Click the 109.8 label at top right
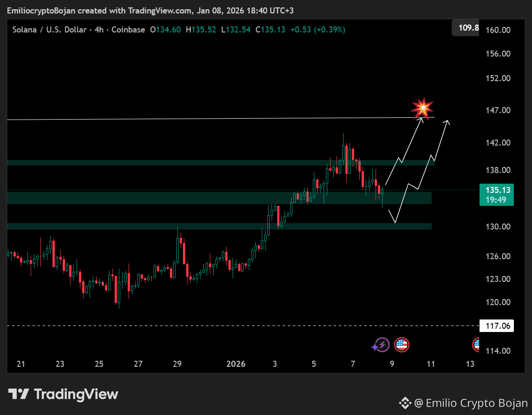This screenshot has width=532, height=415. pos(470,28)
